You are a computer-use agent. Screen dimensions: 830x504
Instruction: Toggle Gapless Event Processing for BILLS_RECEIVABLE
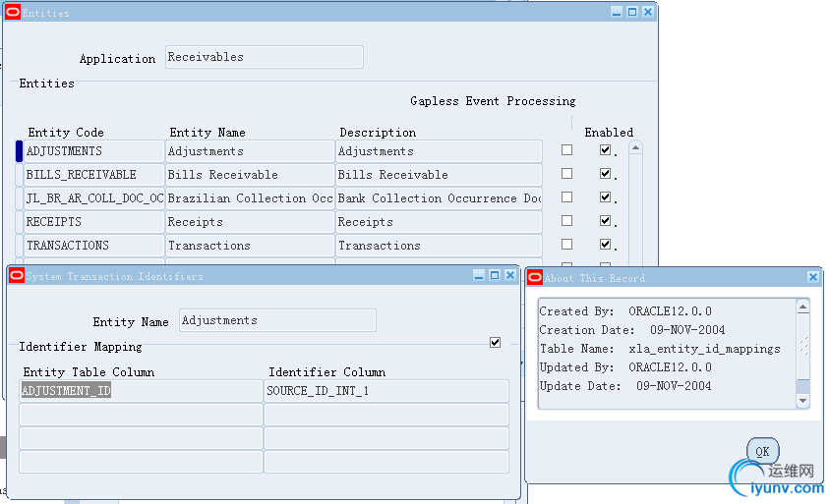click(x=566, y=174)
